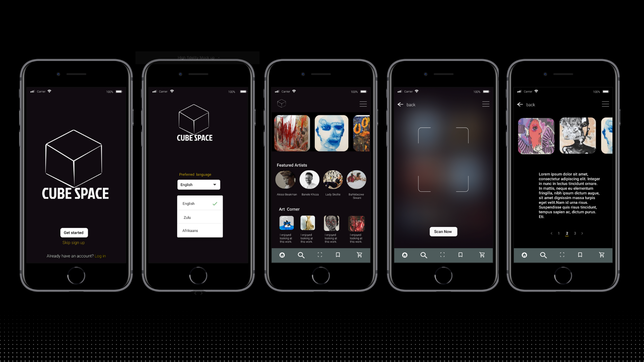Click Scan Now button on scanner screen
This screenshot has width=644, height=362.
coord(443,231)
